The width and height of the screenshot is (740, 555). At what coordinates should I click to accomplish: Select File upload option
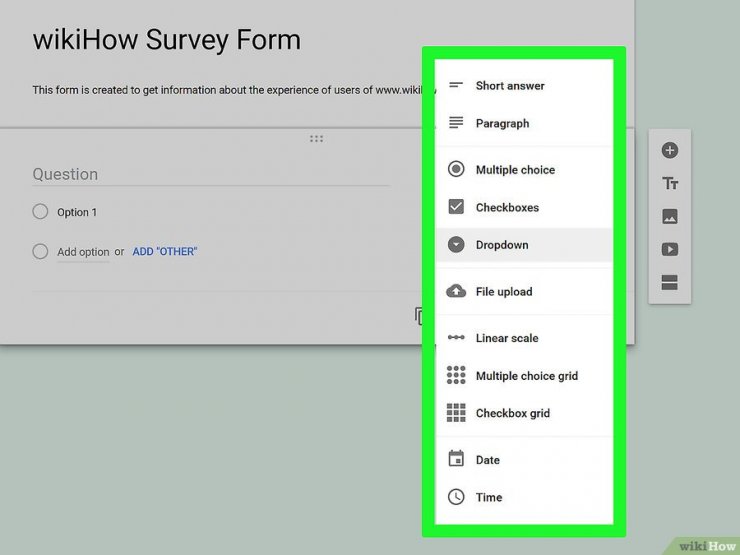tap(524, 292)
